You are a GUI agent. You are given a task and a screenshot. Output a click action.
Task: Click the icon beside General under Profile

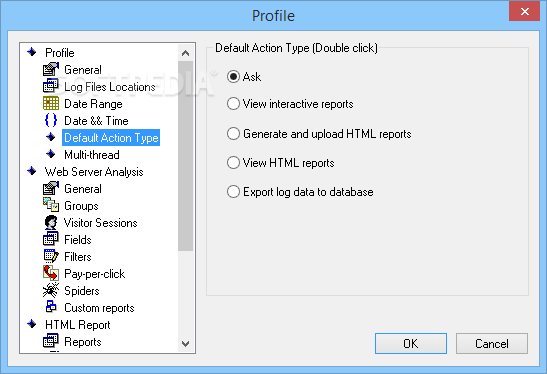pos(51,69)
